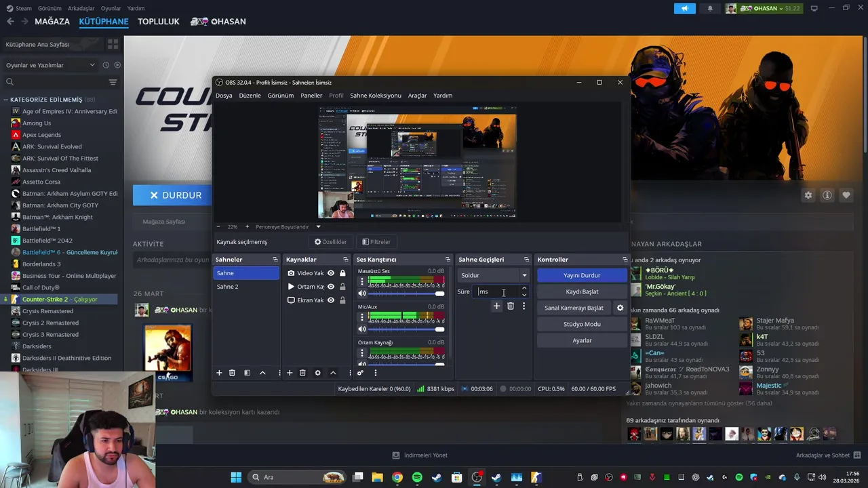Open Steam library grid view icon
The height and width of the screenshot is (488, 868).
click(113, 44)
